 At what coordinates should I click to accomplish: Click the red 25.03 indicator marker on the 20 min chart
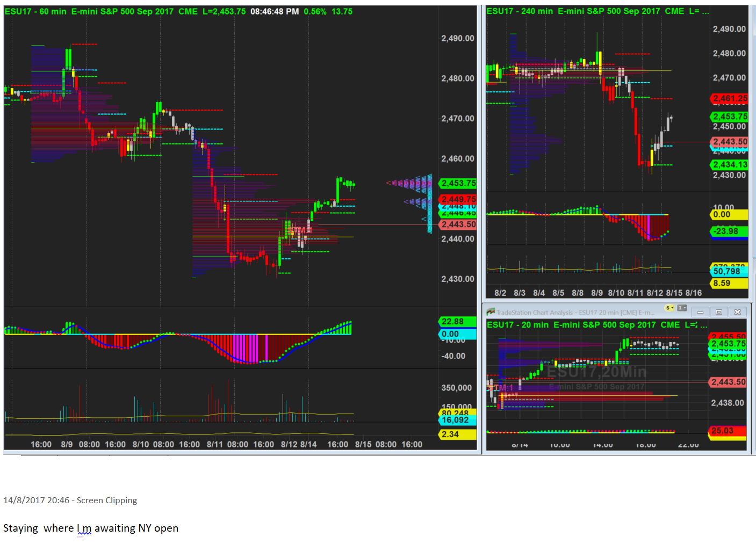pyautogui.click(x=728, y=431)
